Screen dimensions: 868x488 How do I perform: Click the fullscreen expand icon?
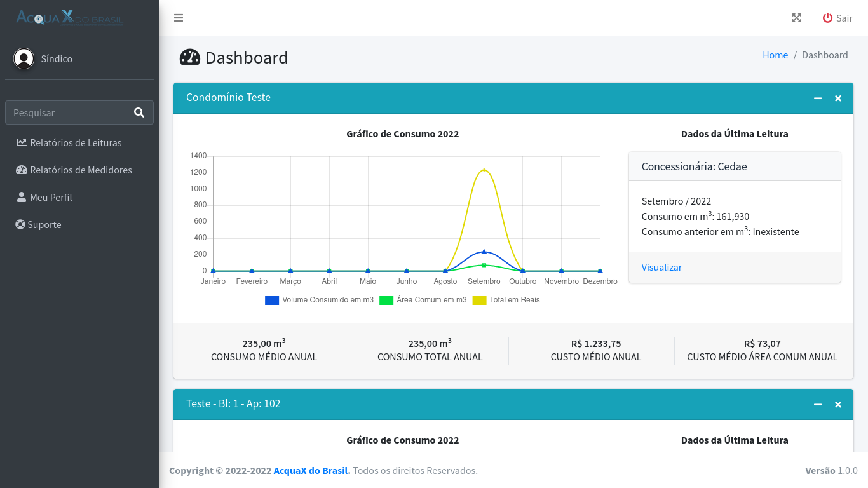(x=796, y=18)
